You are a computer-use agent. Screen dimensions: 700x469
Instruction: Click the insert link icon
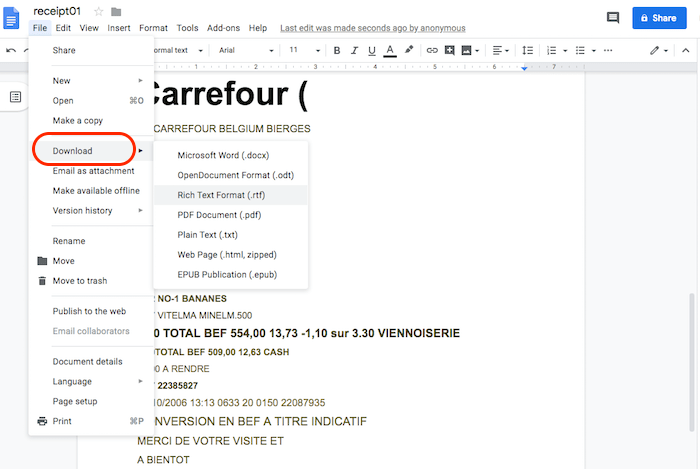pyautogui.click(x=432, y=50)
